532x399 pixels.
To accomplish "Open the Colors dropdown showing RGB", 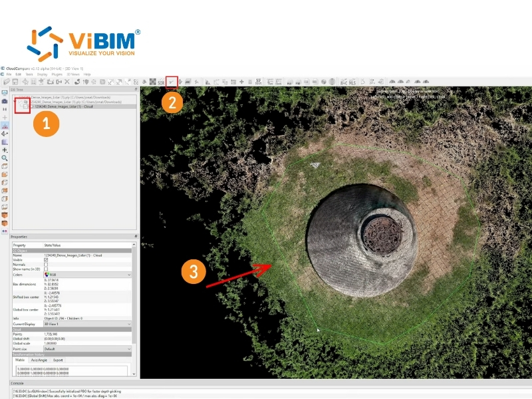I will [130, 274].
